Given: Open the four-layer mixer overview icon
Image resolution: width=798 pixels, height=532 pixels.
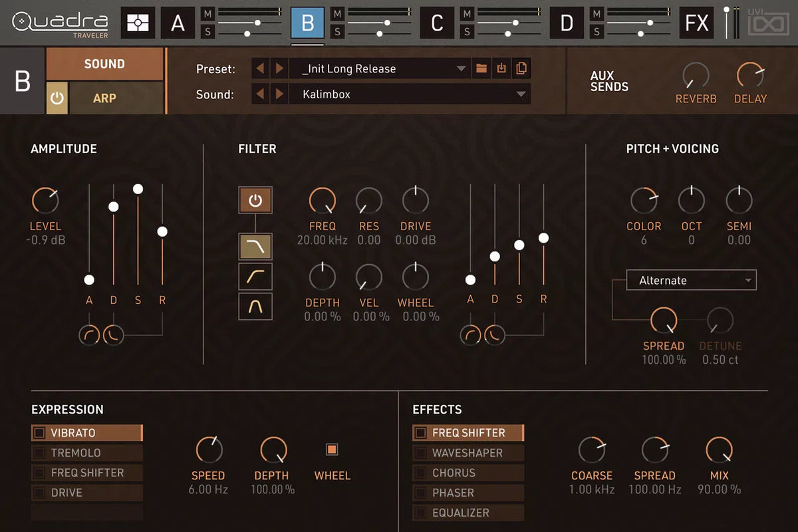Looking at the screenshot, I should (138, 23).
